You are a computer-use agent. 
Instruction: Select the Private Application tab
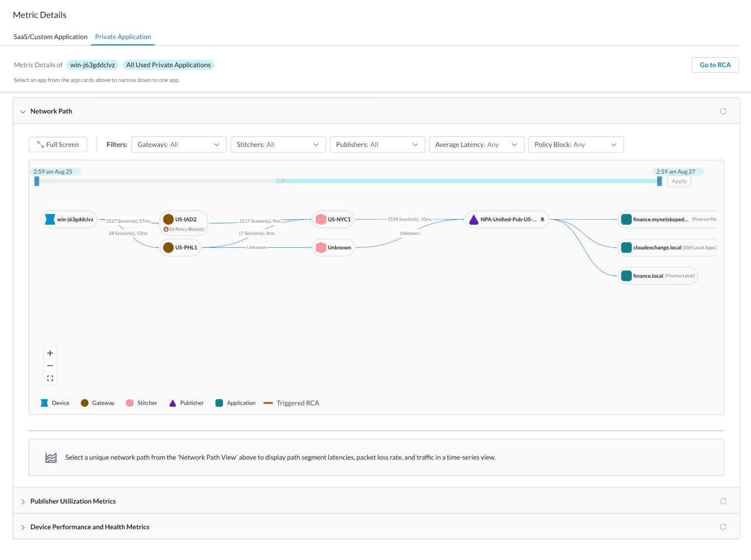[x=123, y=37]
